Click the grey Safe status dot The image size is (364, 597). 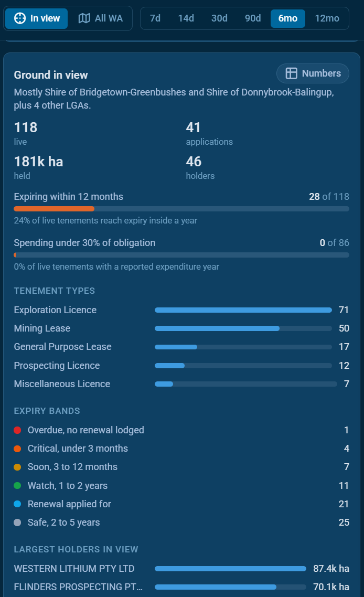tap(17, 523)
